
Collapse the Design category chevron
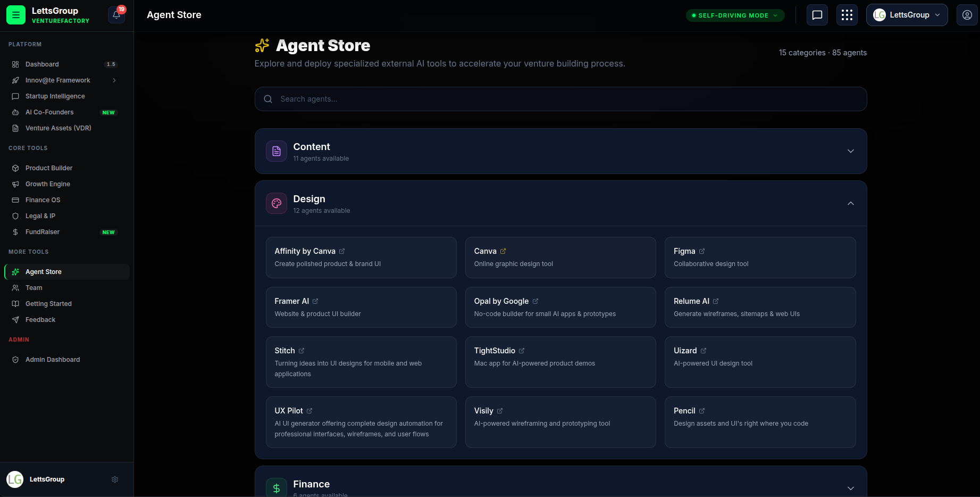click(851, 203)
